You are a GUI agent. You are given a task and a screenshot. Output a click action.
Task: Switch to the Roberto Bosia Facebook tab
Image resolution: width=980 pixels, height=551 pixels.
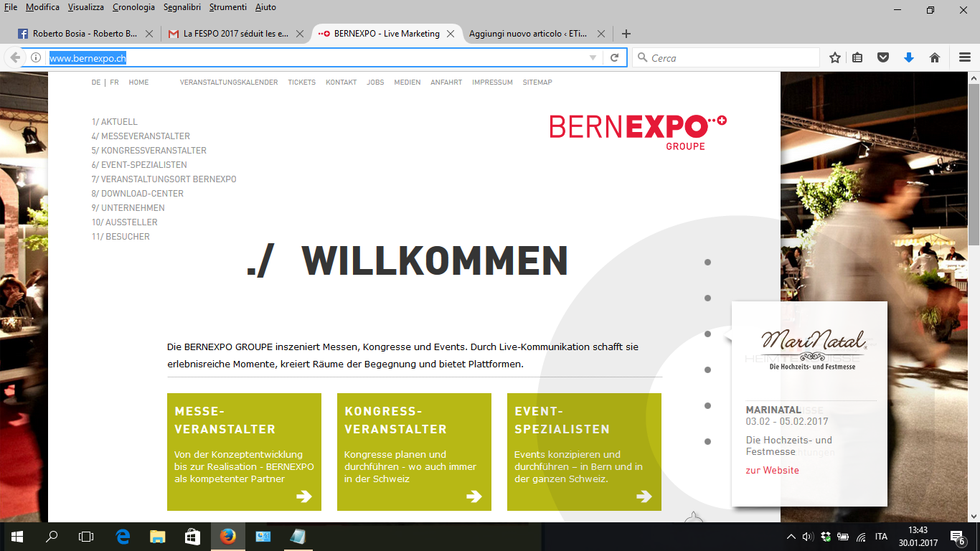[x=85, y=34]
